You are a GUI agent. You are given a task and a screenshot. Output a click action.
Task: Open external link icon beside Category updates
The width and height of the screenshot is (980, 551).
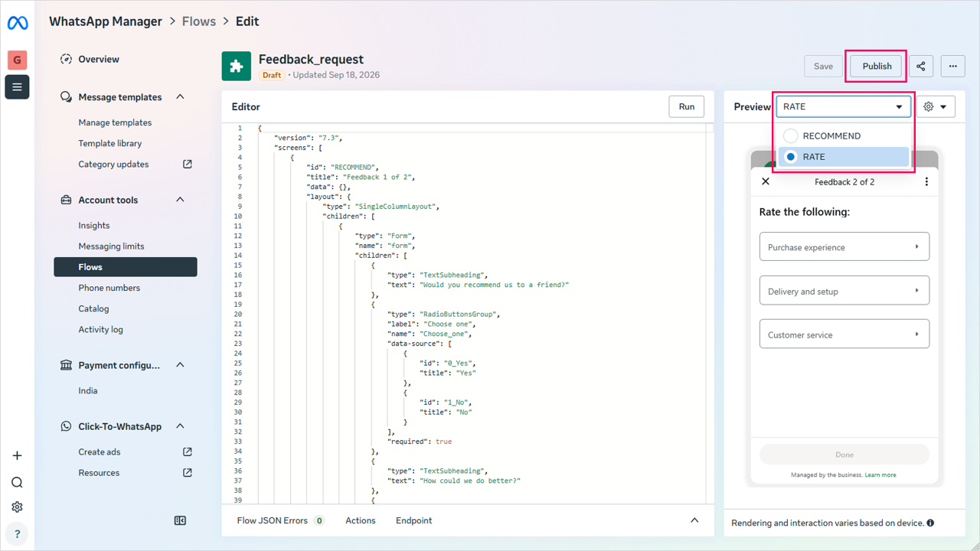(187, 164)
